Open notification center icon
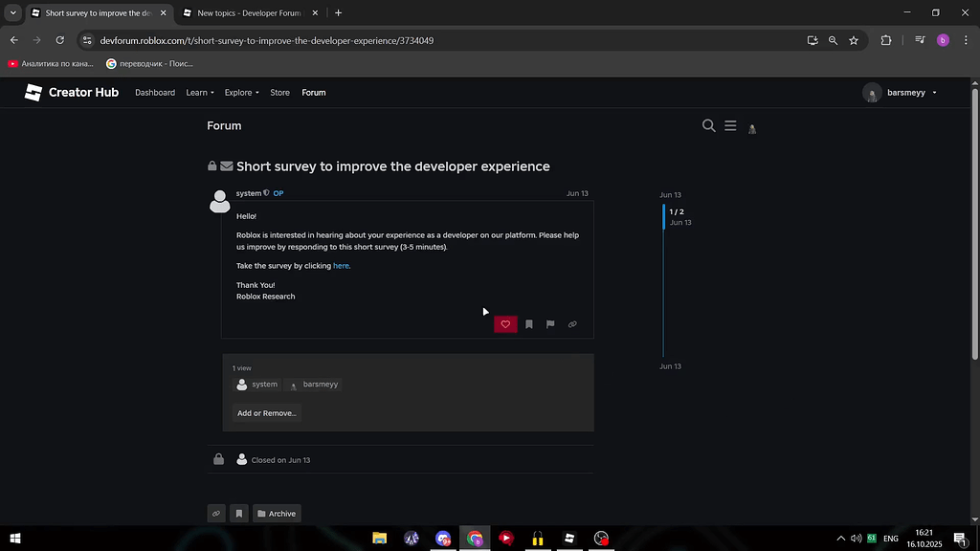The image size is (980, 551). point(961,539)
